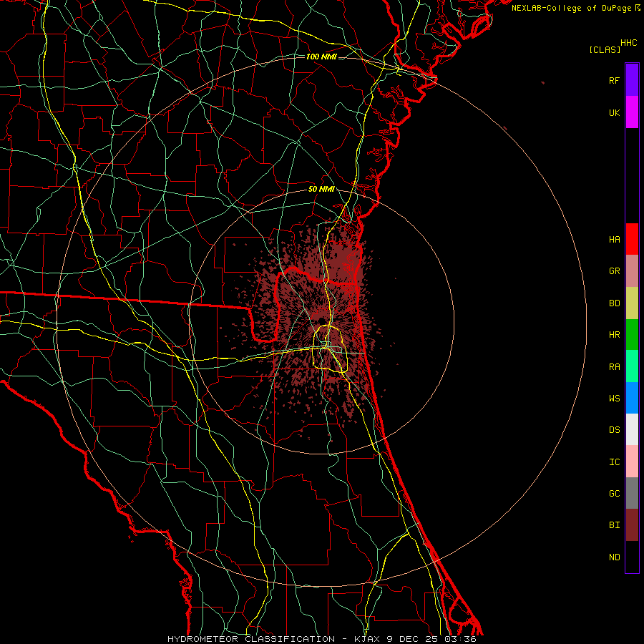Image resolution: width=644 pixels, height=644 pixels.
Task: Click the IC pink legend swatch
Action: (632, 462)
